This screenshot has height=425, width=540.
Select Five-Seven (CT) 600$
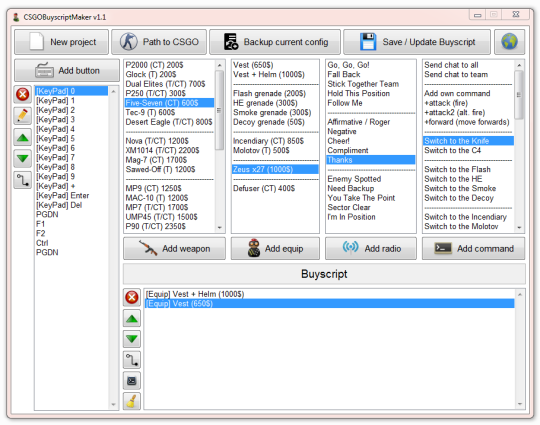[169, 103]
